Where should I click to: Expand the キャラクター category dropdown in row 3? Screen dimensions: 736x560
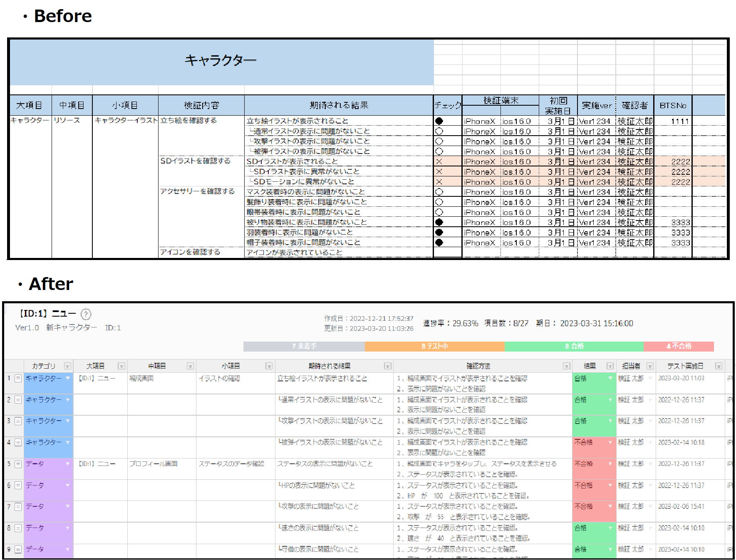click(x=67, y=421)
